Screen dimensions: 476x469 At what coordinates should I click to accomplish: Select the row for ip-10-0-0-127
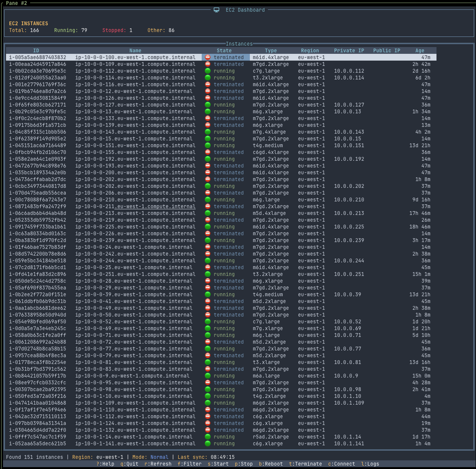pos(135,105)
